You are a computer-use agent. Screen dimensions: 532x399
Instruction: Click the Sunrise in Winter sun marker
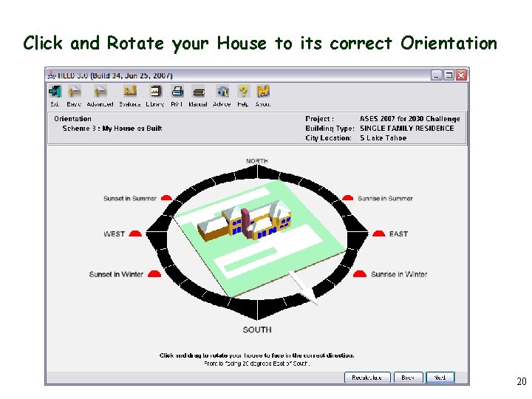(360, 274)
